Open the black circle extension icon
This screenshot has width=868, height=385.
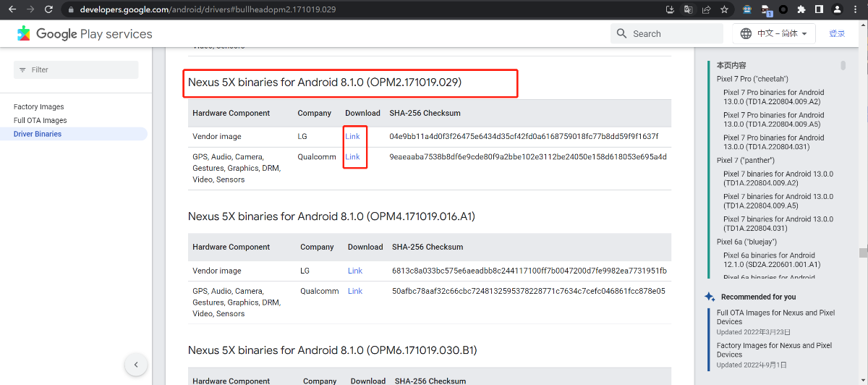(x=783, y=10)
